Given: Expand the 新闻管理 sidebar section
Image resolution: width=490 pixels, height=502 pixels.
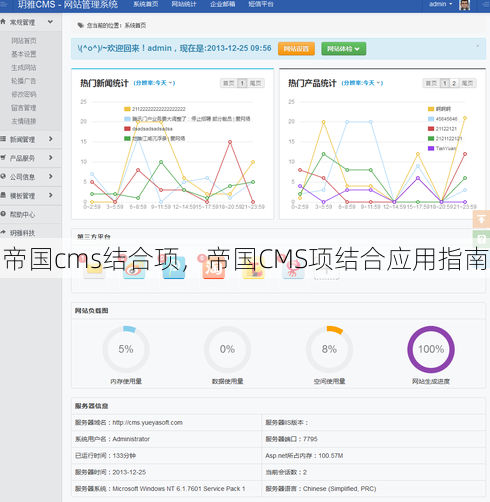Looking at the screenshot, I should coord(31,139).
